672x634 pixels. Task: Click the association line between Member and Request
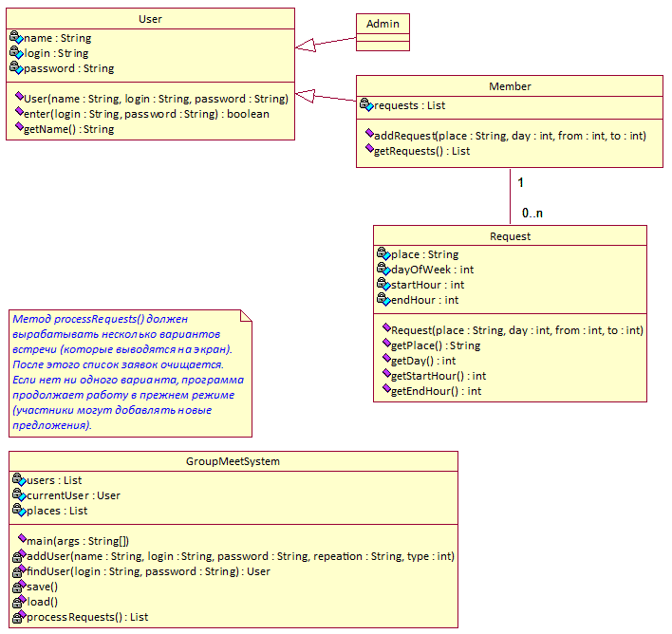(510, 196)
